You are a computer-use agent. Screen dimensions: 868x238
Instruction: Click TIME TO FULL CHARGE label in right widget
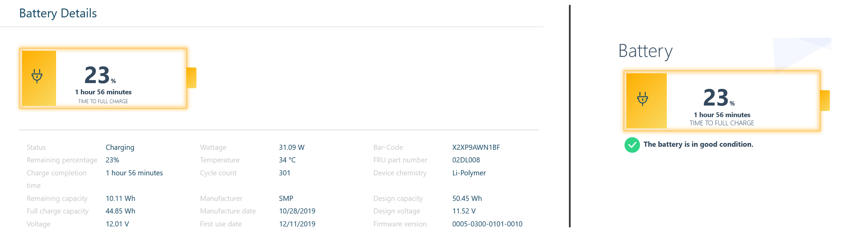coord(722,123)
